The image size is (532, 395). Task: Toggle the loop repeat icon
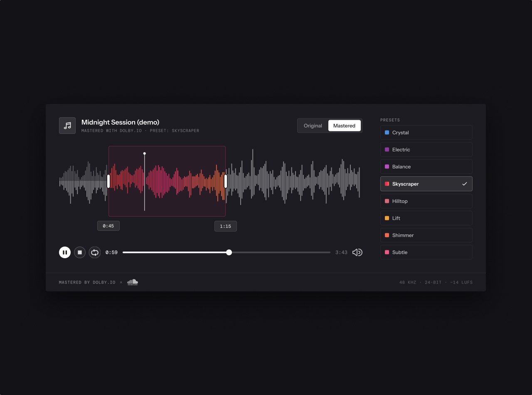click(x=95, y=252)
